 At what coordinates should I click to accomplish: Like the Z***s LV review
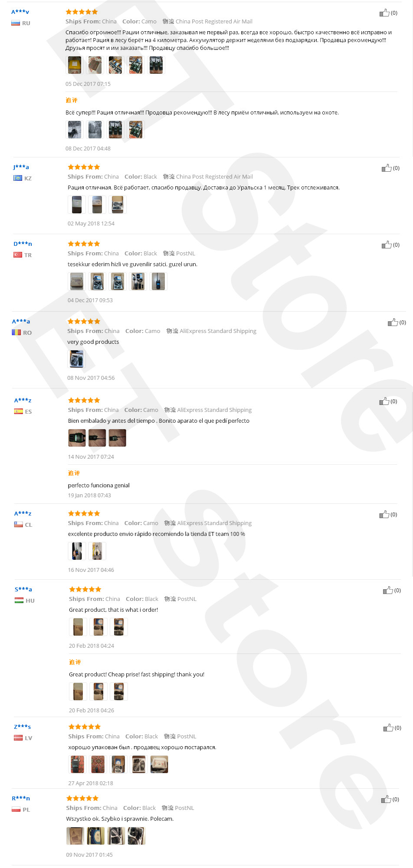coord(388,728)
